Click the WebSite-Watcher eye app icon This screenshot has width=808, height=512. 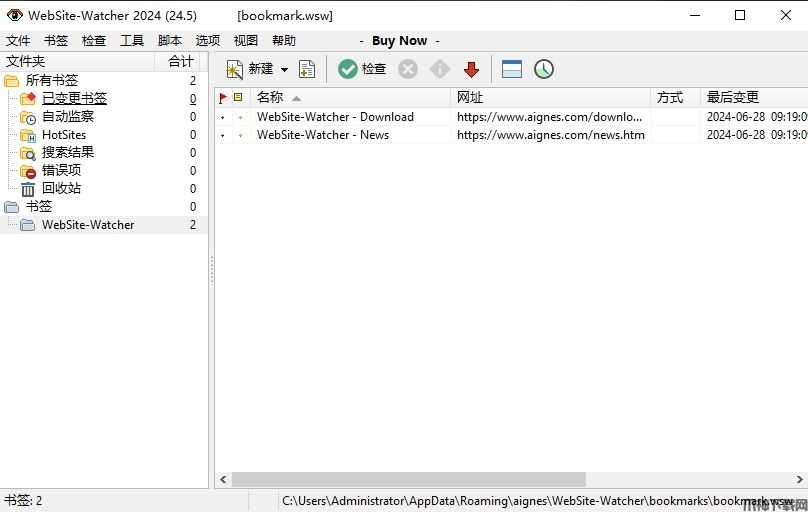tap(14, 15)
